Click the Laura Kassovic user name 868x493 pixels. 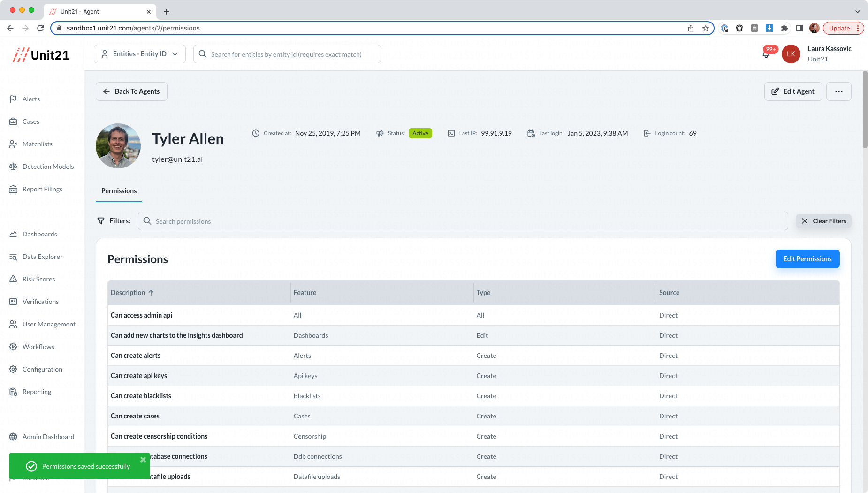[830, 49]
